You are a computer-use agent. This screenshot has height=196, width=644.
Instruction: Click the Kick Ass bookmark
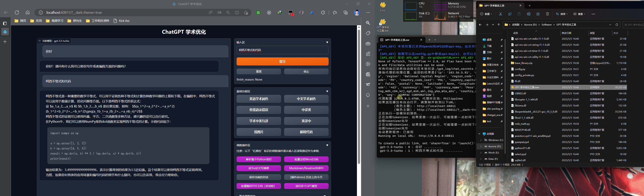(x=122, y=21)
